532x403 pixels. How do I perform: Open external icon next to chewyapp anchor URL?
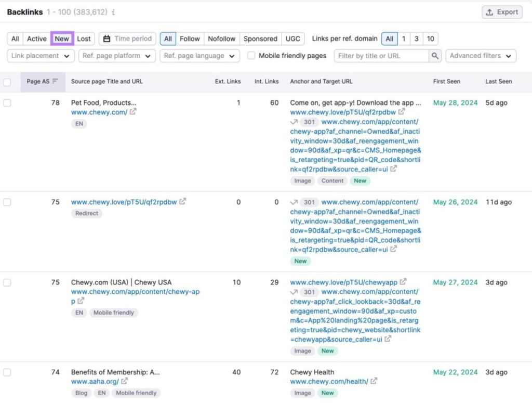tap(403, 282)
